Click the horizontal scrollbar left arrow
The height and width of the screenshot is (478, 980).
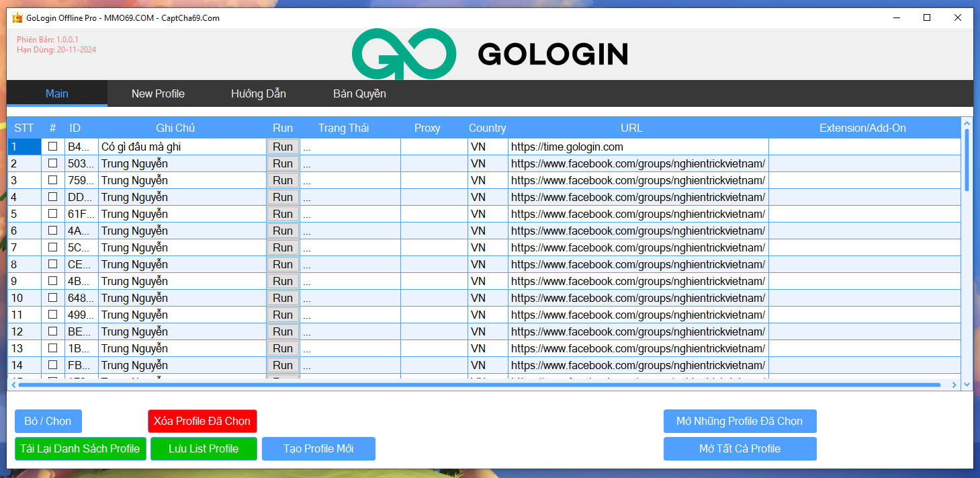(13, 385)
